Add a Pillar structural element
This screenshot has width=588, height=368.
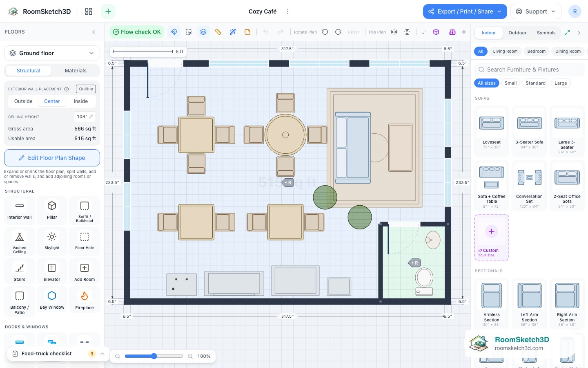click(52, 210)
